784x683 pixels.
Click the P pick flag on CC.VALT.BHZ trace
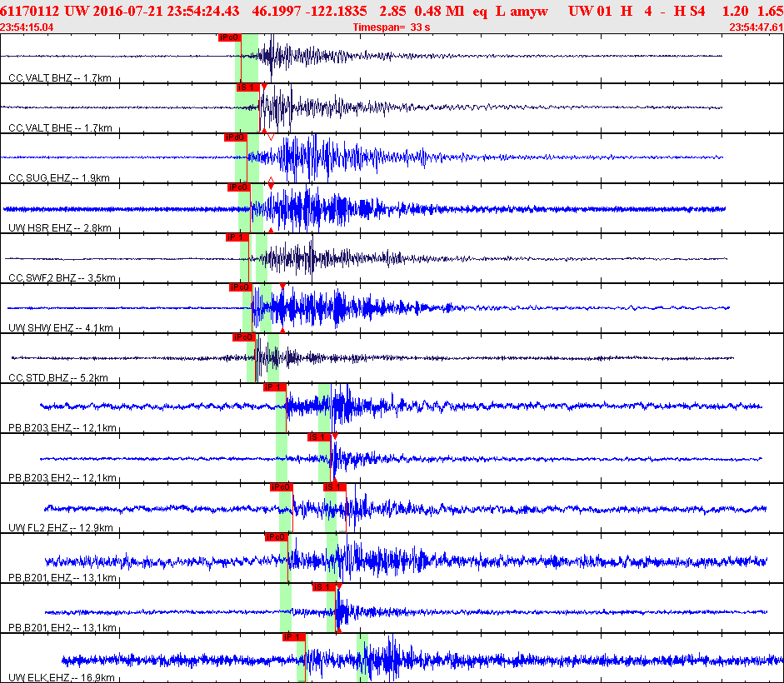coord(228,37)
